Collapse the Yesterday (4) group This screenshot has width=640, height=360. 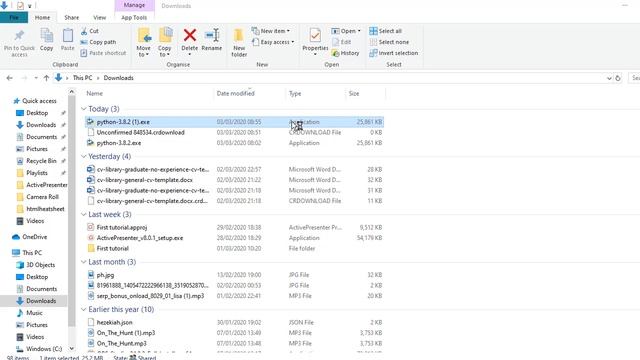tap(84, 157)
